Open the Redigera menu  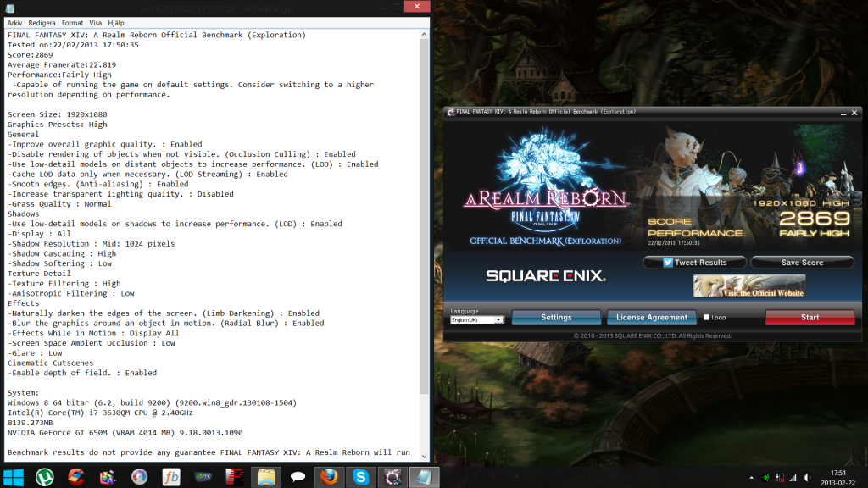[x=42, y=23]
